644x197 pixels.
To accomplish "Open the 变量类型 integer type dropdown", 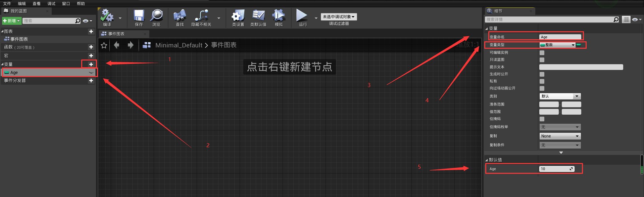I will [557, 45].
